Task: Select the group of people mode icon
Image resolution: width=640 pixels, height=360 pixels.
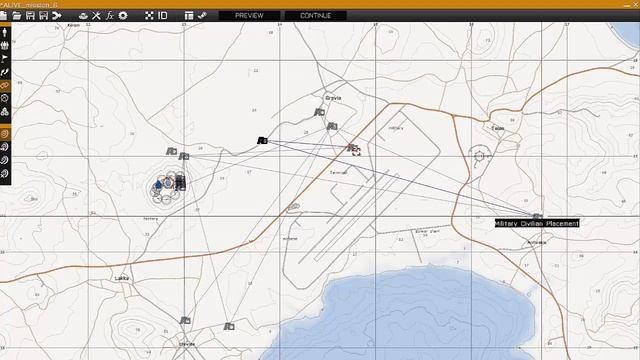Action: [5, 45]
